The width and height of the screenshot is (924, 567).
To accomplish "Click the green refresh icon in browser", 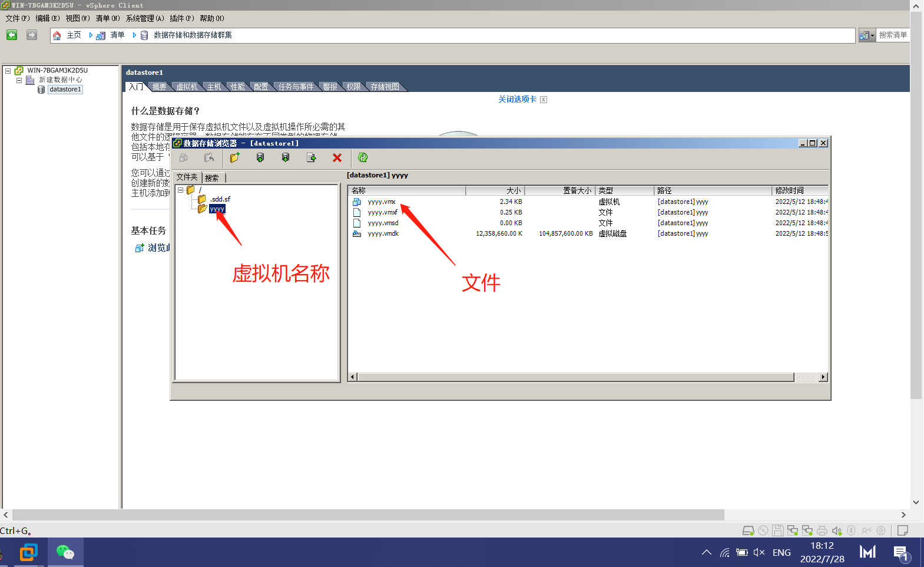I will pyautogui.click(x=363, y=157).
